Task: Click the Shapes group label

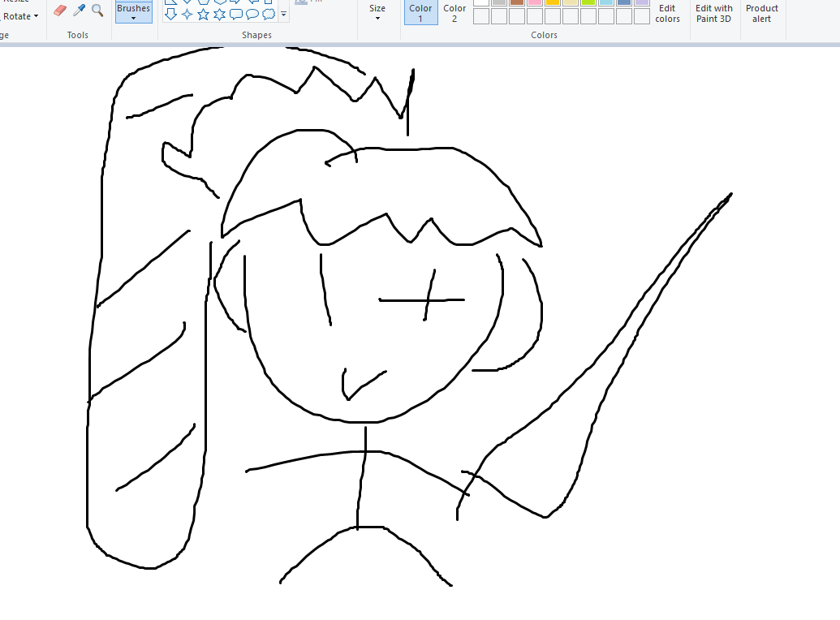Action: click(x=256, y=35)
